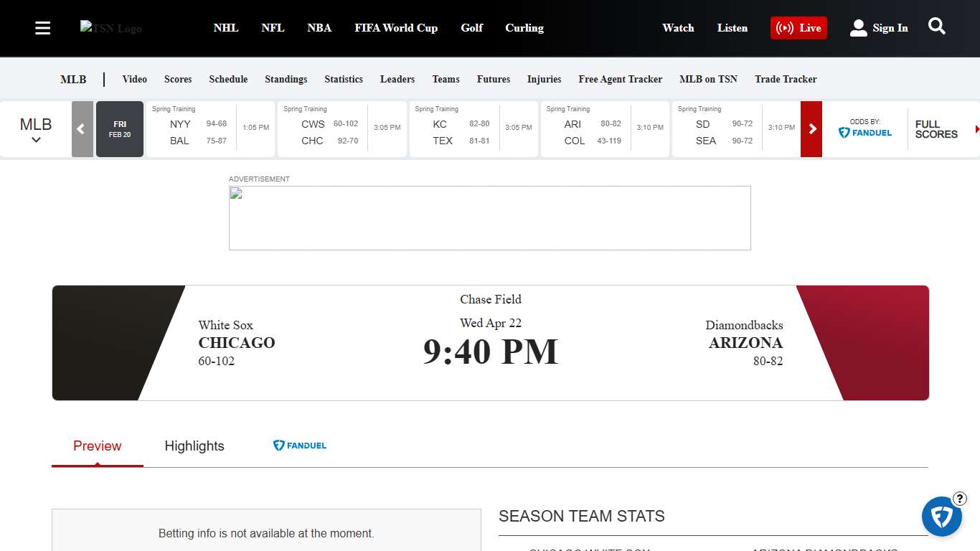Image resolution: width=980 pixels, height=551 pixels.
Task: Click the Free Agent Tracker link
Action: [620, 79]
